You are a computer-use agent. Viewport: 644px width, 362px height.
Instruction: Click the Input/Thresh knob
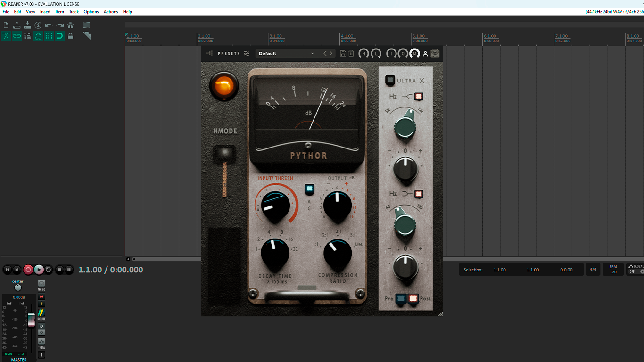tap(275, 206)
